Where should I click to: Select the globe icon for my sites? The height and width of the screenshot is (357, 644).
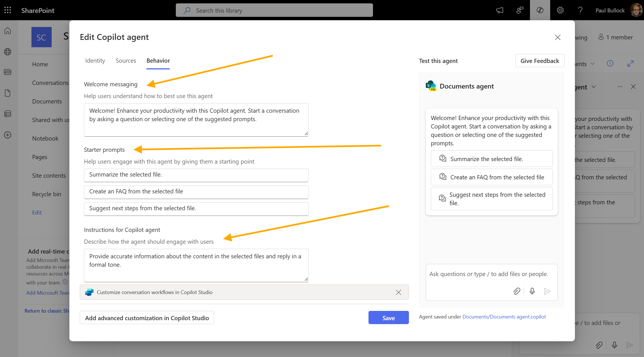tap(7, 51)
